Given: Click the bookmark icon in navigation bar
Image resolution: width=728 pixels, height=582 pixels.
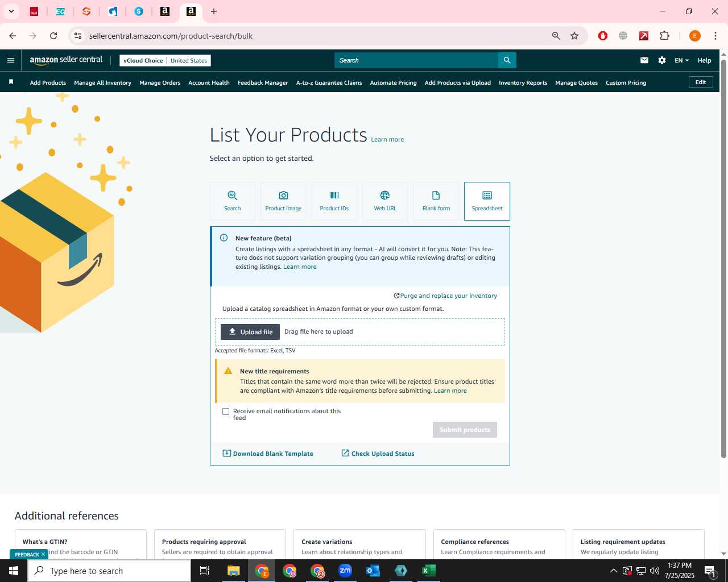Looking at the screenshot, I should pyautogui.click(x=11, y=82).
